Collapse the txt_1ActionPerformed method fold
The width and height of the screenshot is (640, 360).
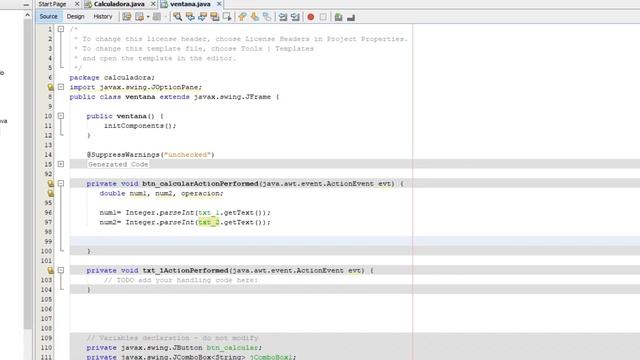[x=61, y=270]
